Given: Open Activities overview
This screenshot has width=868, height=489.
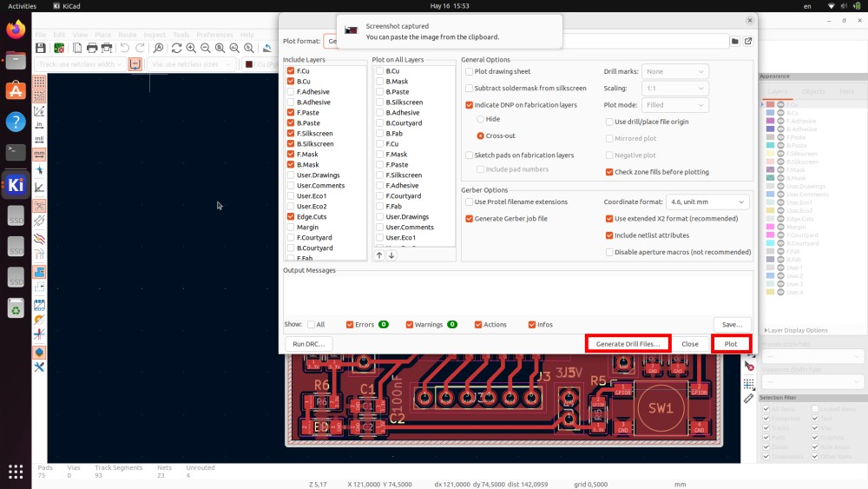Looking at the screenshot, I should point(23,6).
